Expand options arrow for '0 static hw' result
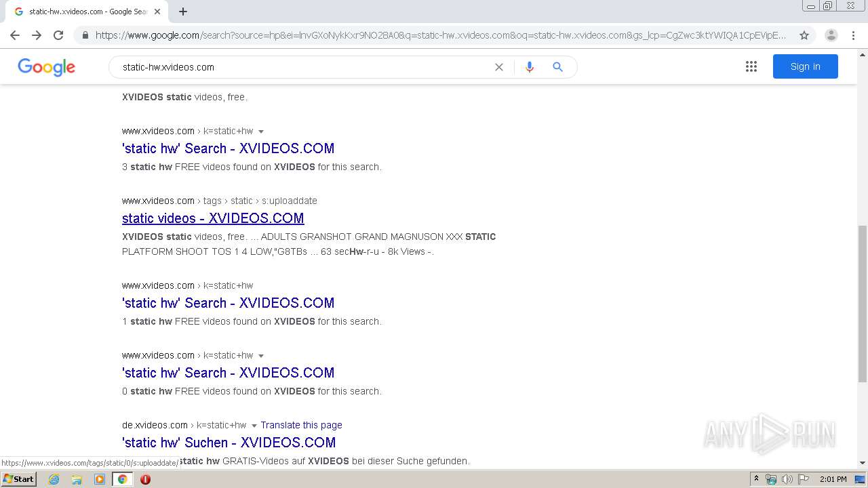 point(261,356)
